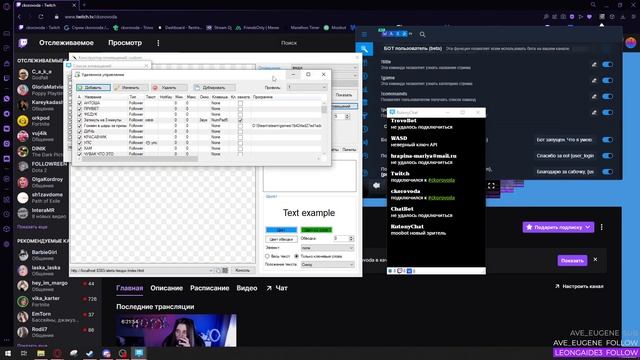Open the Windows Start menu
The image size is (640, 360).
[x=8, y=353]
